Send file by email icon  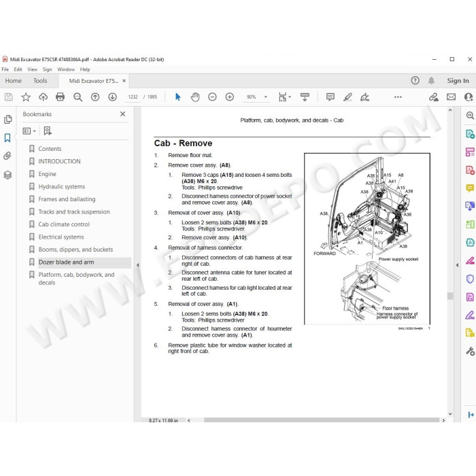[x=451, y=97]
